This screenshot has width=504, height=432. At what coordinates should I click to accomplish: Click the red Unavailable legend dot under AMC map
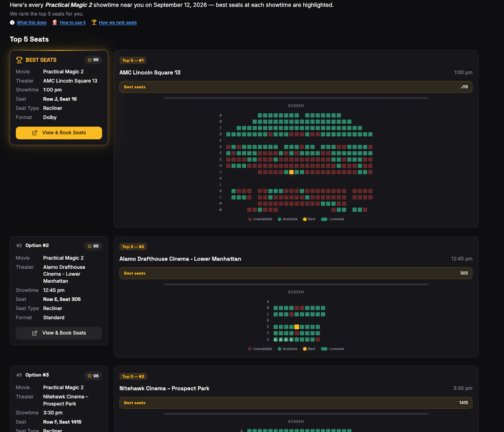click(250, 219)
